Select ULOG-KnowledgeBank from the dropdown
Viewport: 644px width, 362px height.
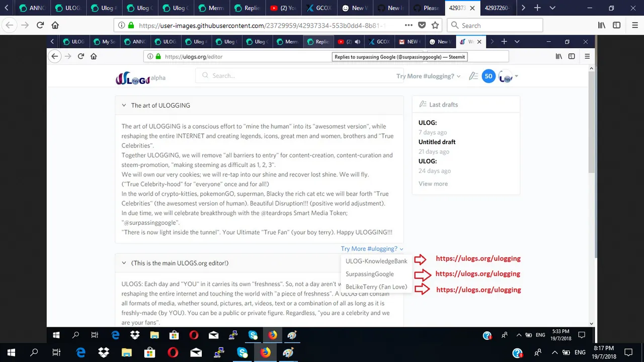[x=376, y=261]
